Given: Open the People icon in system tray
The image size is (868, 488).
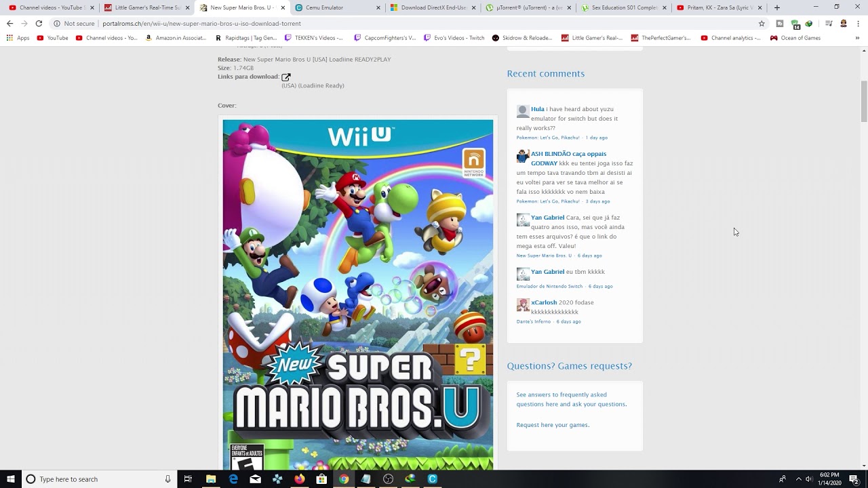Looking at the screenshot, I should coord(783,479).
